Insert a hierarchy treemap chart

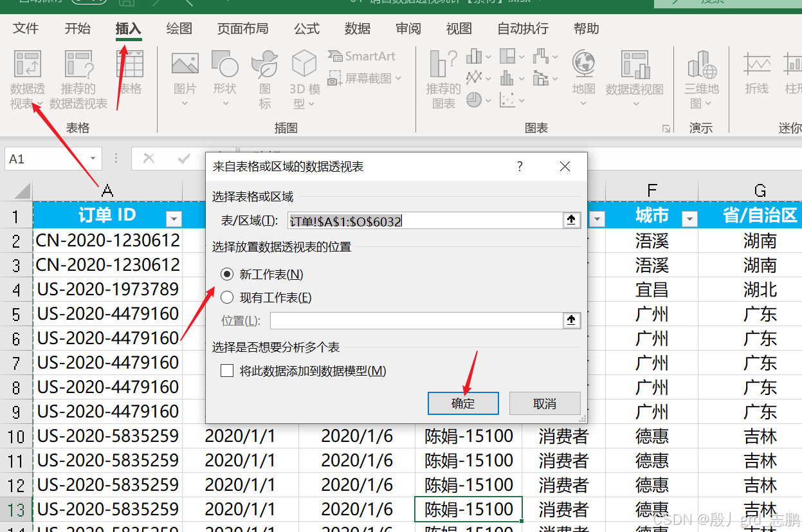pyautogui.click(x=507, y=57)
